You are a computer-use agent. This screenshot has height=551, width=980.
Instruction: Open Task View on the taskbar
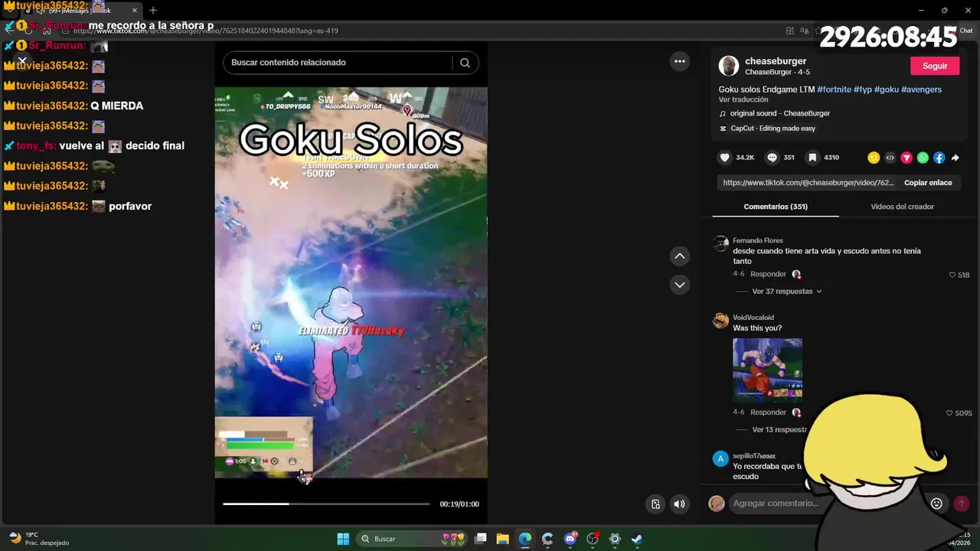point(481,539)
